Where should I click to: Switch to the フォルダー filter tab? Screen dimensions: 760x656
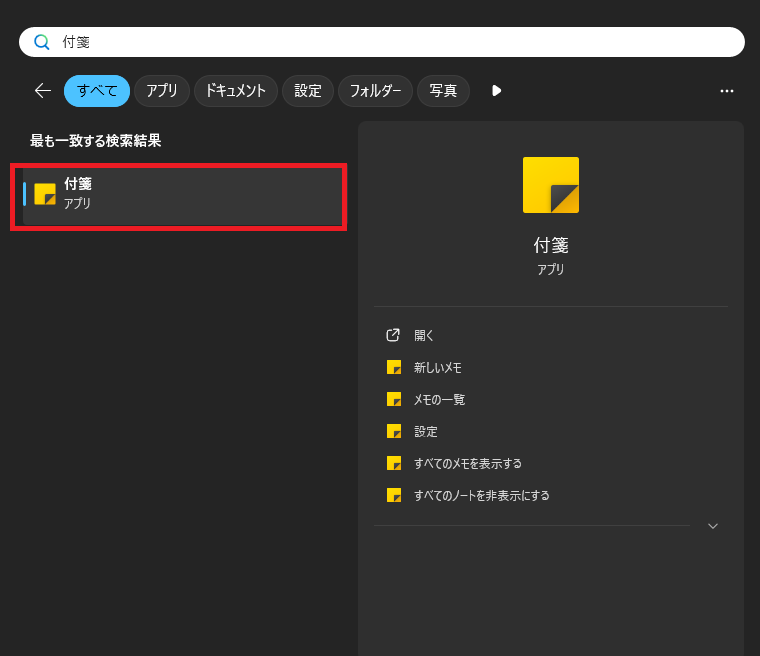(375, 91)
